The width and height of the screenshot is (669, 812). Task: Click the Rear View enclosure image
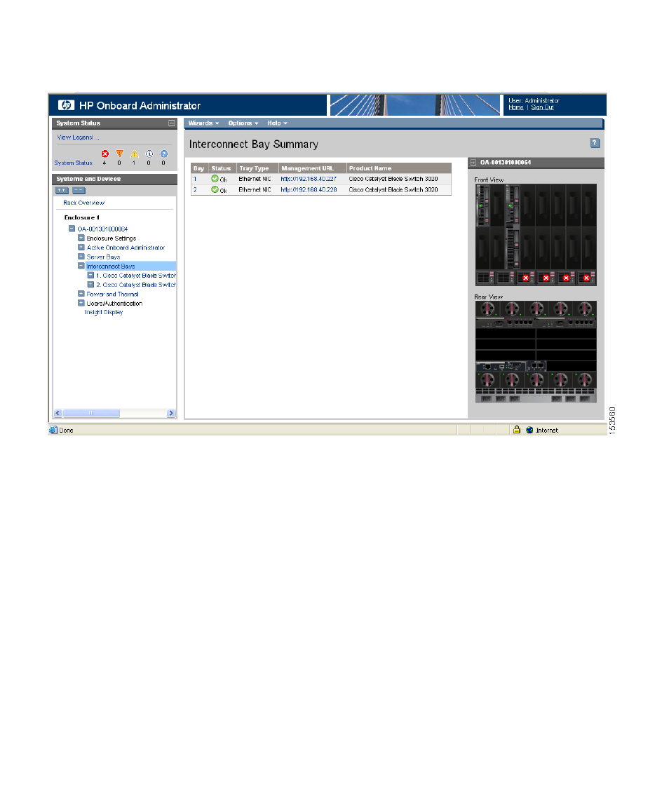[x=536, y=351]
